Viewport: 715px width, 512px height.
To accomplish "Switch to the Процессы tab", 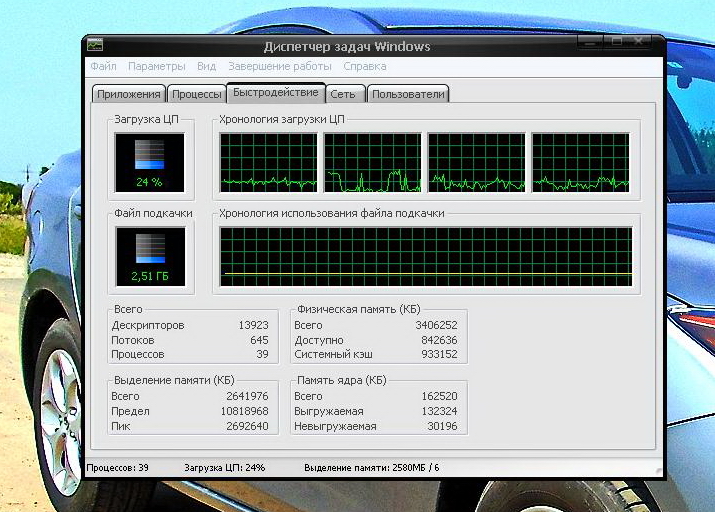I will tap(196, 94).
